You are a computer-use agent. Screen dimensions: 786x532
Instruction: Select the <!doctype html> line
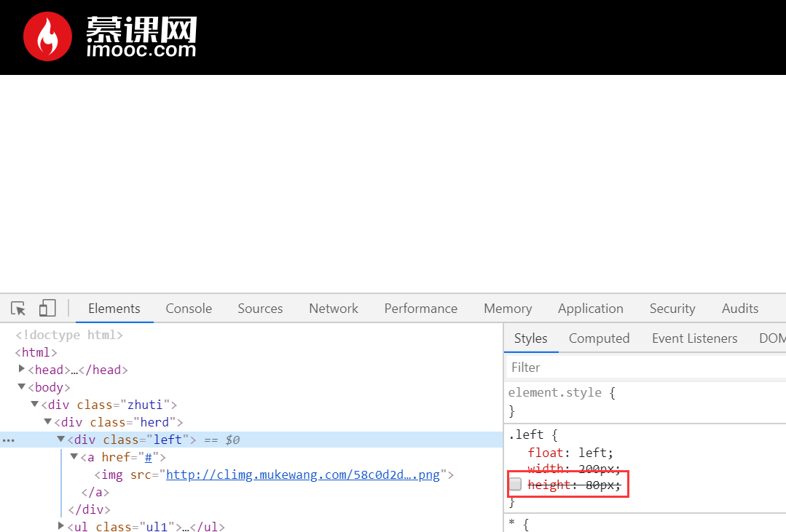[69, 335]
